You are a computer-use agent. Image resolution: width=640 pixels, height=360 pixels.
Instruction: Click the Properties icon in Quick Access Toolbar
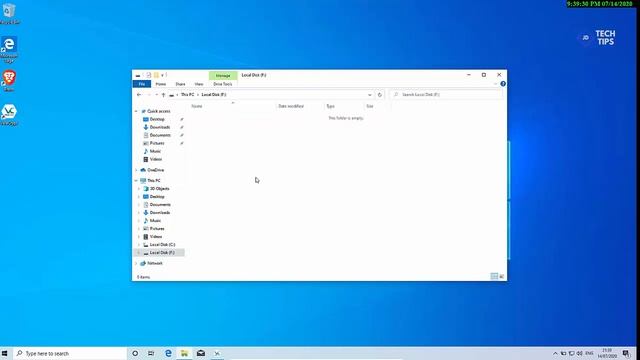(149, 75)
